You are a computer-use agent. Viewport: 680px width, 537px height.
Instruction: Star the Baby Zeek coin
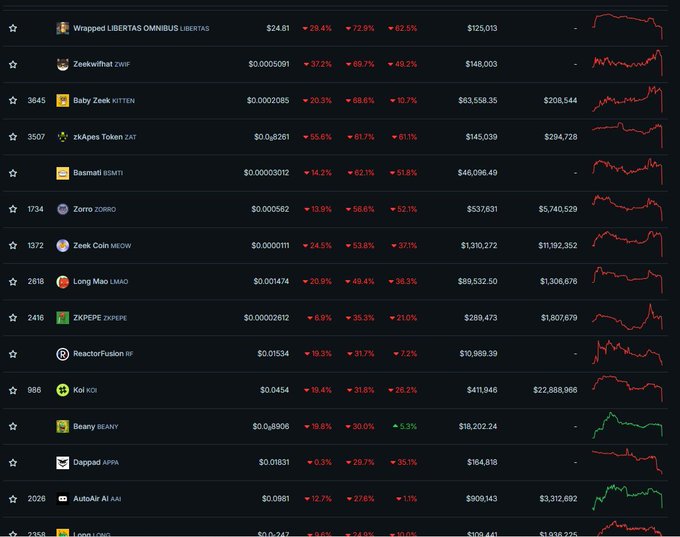coord(13,100)
